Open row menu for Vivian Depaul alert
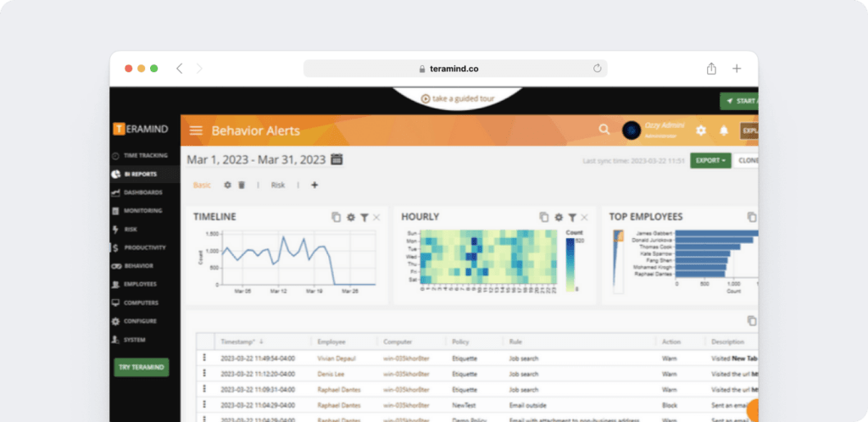This screenshot has width=868, height=422. [x=204, y=358]
